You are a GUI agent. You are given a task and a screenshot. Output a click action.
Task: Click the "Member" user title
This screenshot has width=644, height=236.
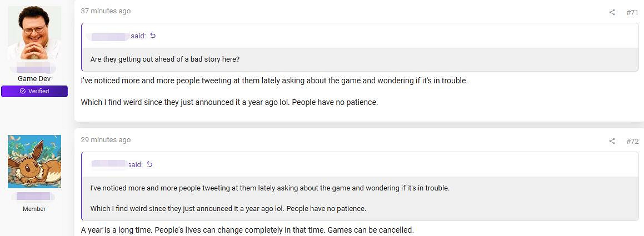[x=34, y=209]
